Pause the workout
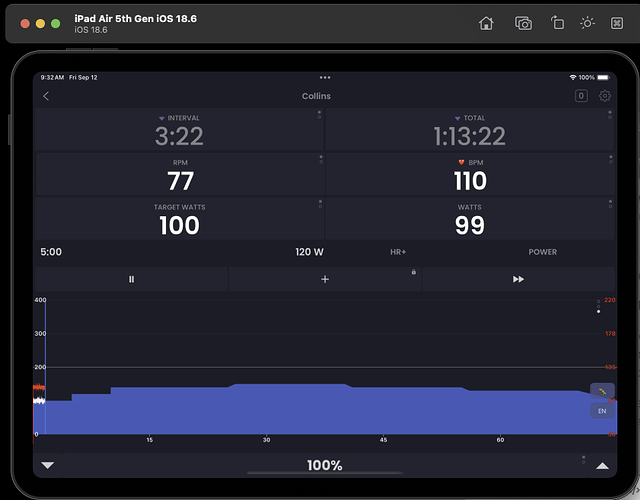Viewport: 640px width, 500px height. pyautogui.click(x=132, y=279)
